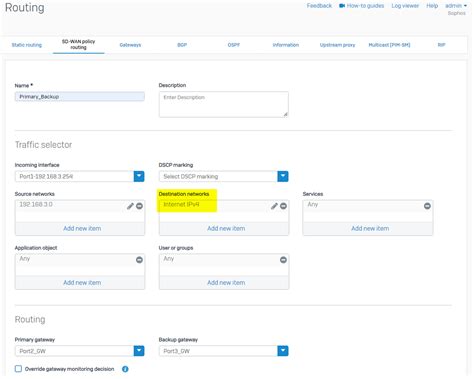Open the How-to guides link

pos(365,6)
